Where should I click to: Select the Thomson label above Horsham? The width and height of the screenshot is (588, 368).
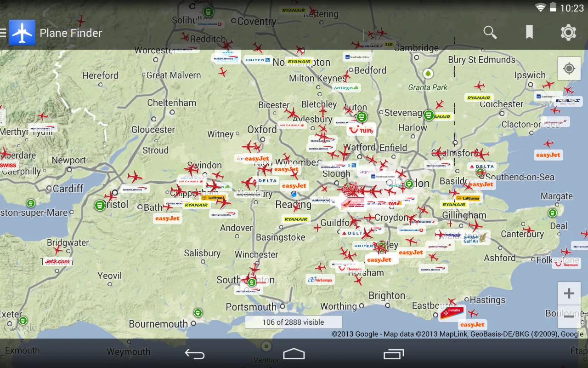(350, 269)
